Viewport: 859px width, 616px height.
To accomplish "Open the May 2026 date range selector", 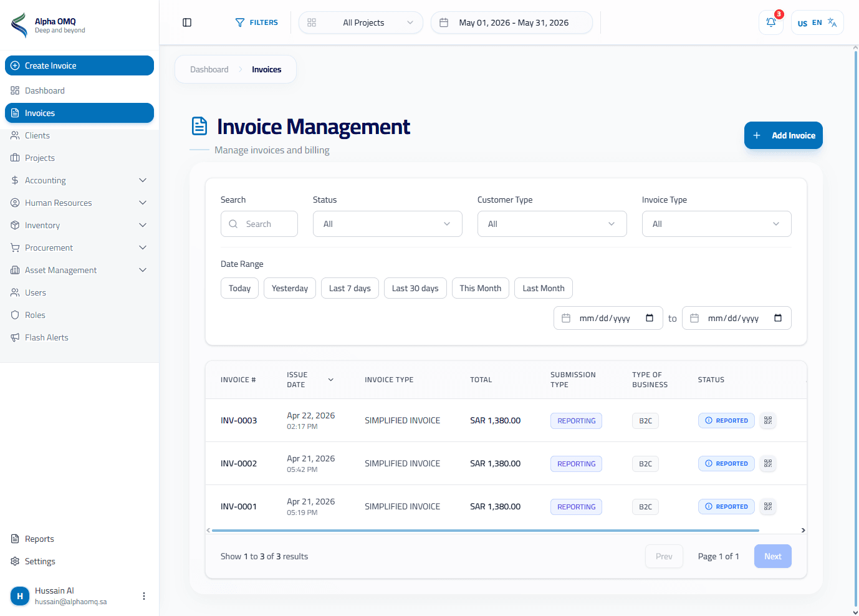I will (x=512, y=22).
